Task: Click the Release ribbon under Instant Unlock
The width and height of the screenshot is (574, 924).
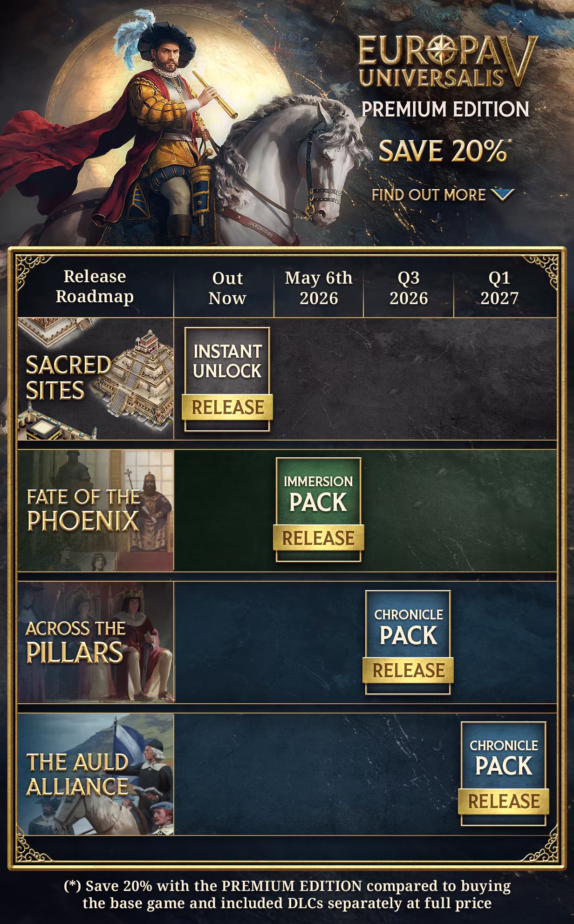Action: (x=227, y=408)
